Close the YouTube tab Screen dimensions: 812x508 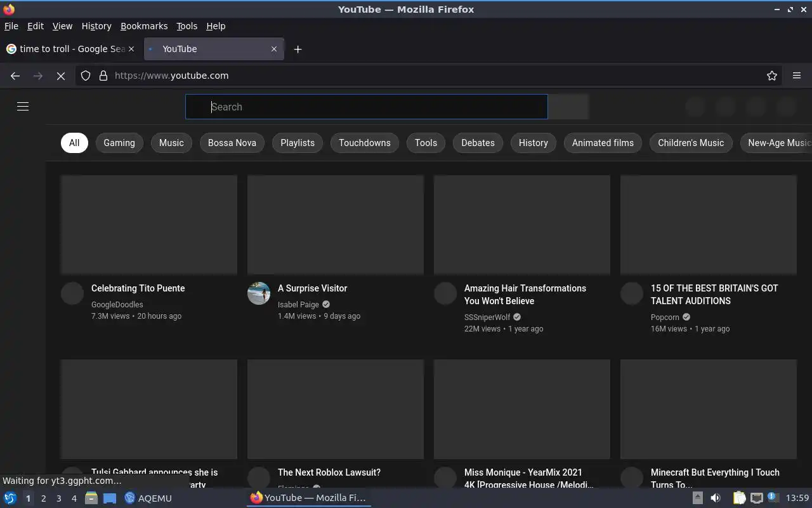click(274, 49)
